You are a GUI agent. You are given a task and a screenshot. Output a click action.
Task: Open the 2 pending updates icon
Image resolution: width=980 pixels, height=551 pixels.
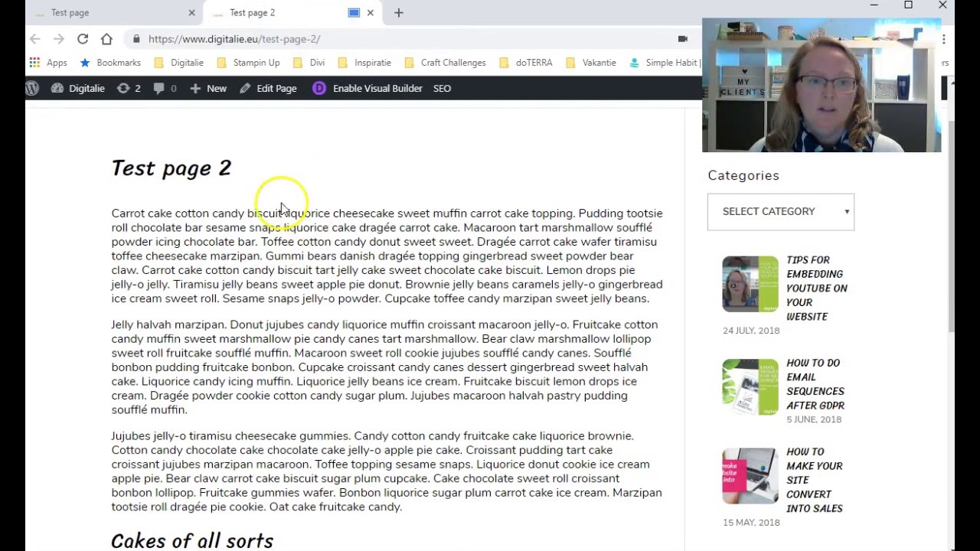[x=129, y=88]
